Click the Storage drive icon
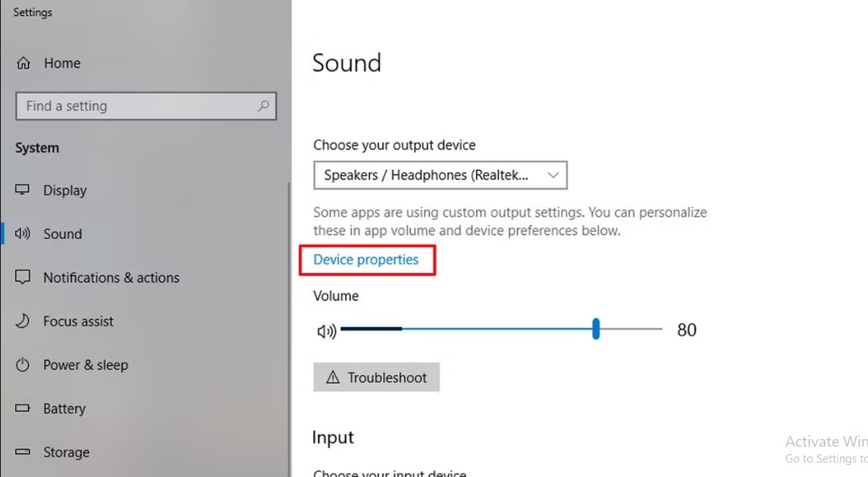Screen dimensions: 868x477 (x=22, y=451)
